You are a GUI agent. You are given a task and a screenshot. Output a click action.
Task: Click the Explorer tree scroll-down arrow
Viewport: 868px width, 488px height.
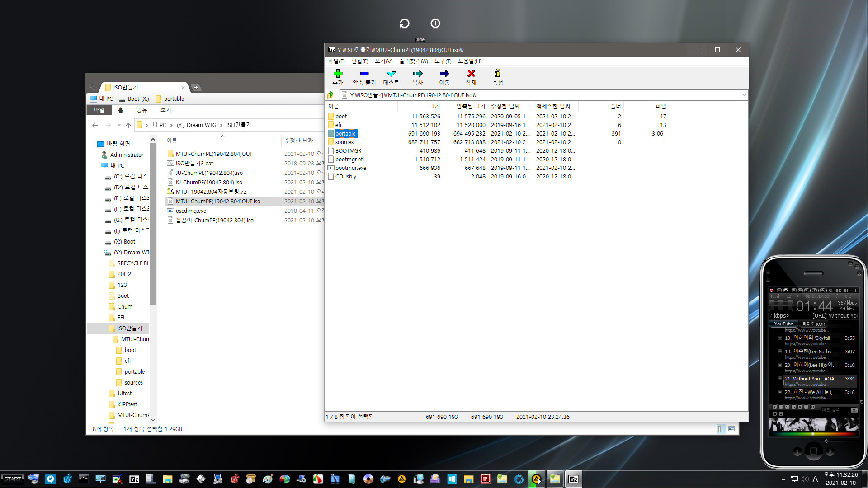point(153,420)
